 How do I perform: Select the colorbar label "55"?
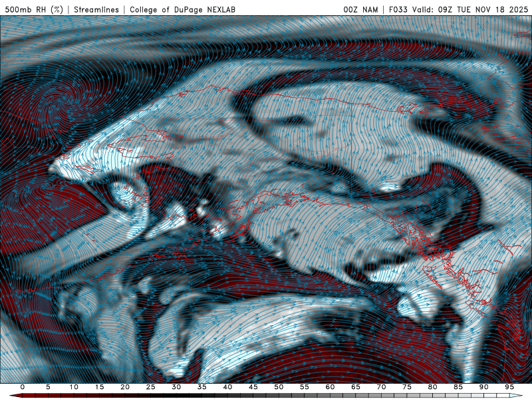coord(305,387)
